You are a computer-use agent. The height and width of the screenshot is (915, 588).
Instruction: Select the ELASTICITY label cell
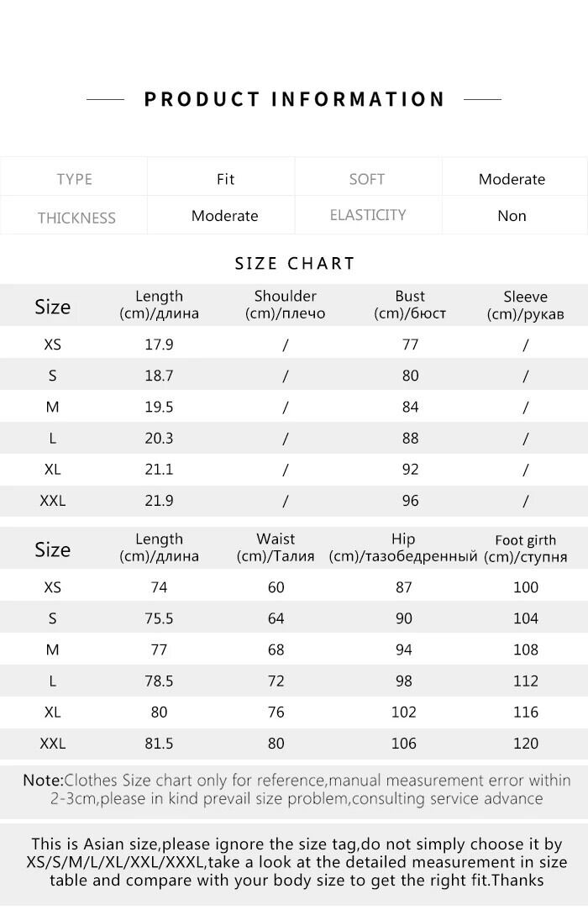[368, 215]
